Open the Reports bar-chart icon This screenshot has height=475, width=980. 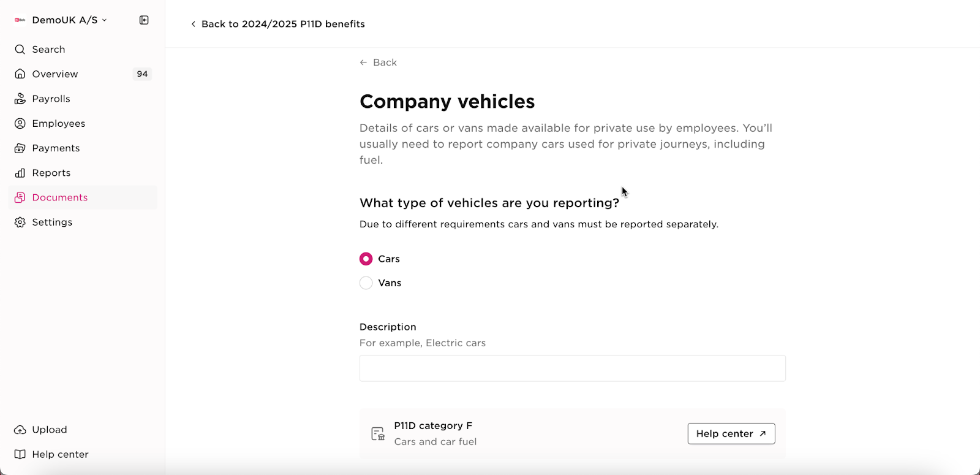20,173
